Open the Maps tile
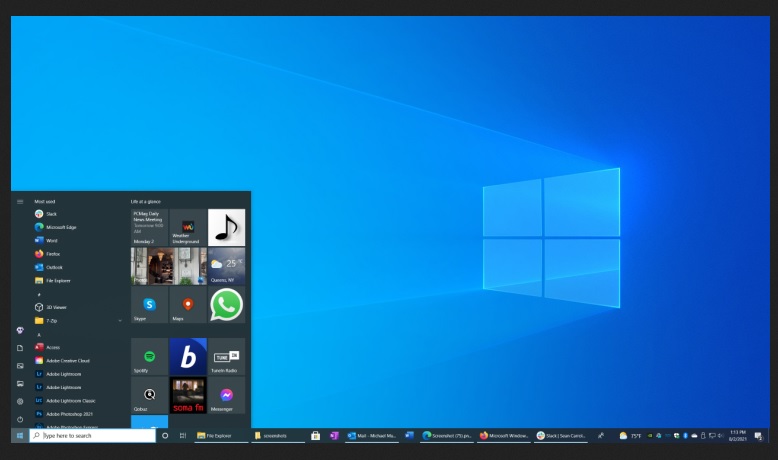778x460 pixels. pyautogui.click(x=188, y=305)
